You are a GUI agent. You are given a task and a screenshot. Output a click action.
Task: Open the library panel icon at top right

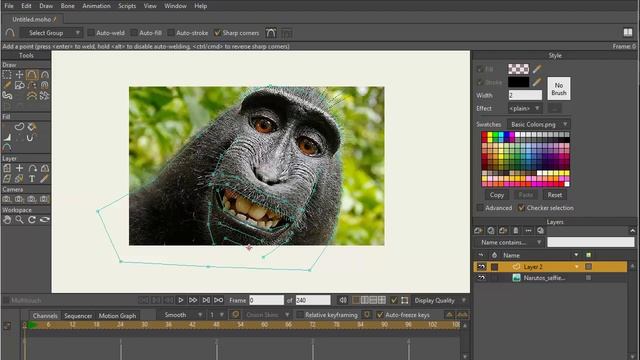(628, 32)
